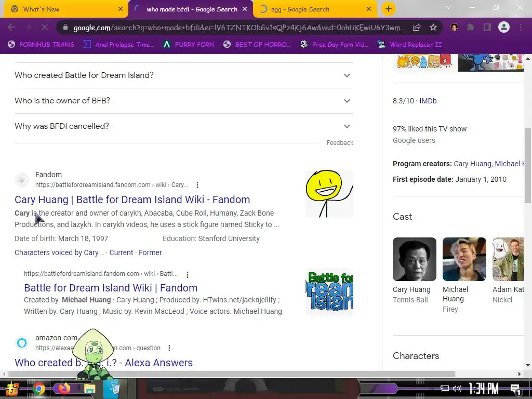Open Chrome from the taskbar
This screenshot has width=532, height=399.
pyautogui.click(x=38, y=389)
